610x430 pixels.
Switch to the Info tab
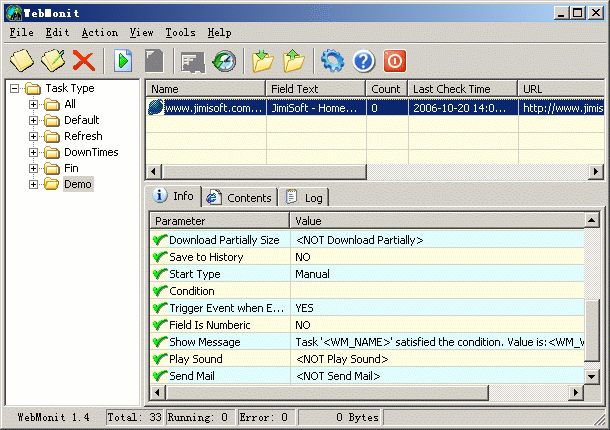[174, 196]
